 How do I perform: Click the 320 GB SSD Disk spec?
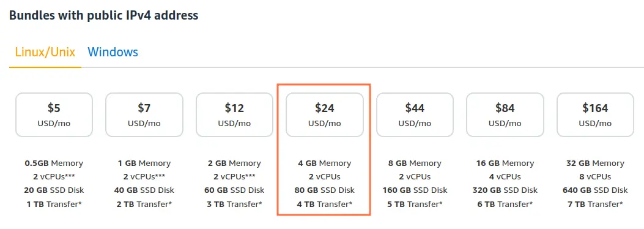click(x=505, y=190)
